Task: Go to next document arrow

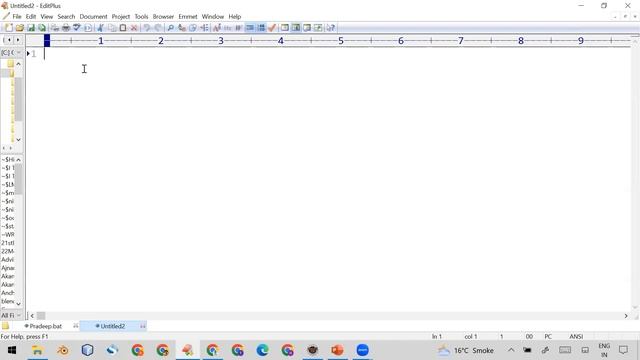Action: [x=18, y=40]
